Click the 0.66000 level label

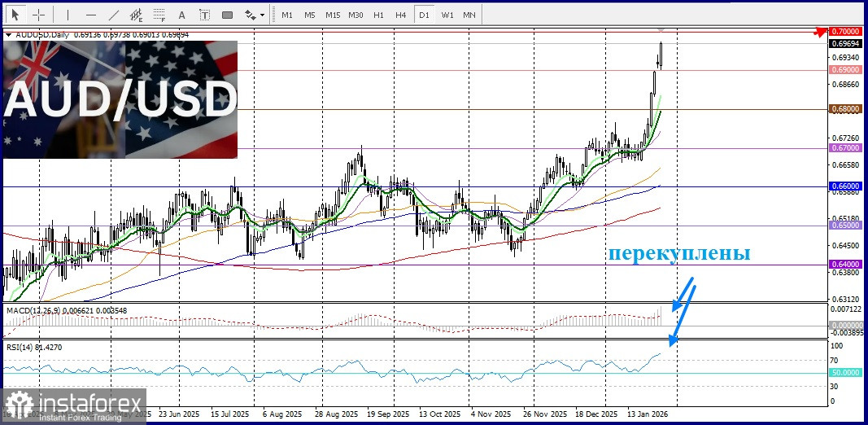[x=844, y=186]
